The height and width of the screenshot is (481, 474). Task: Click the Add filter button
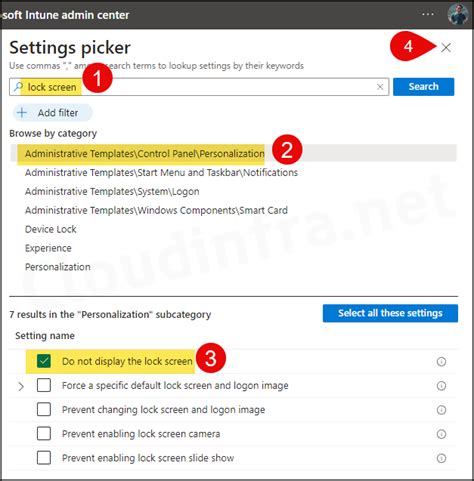pos(52,113)
